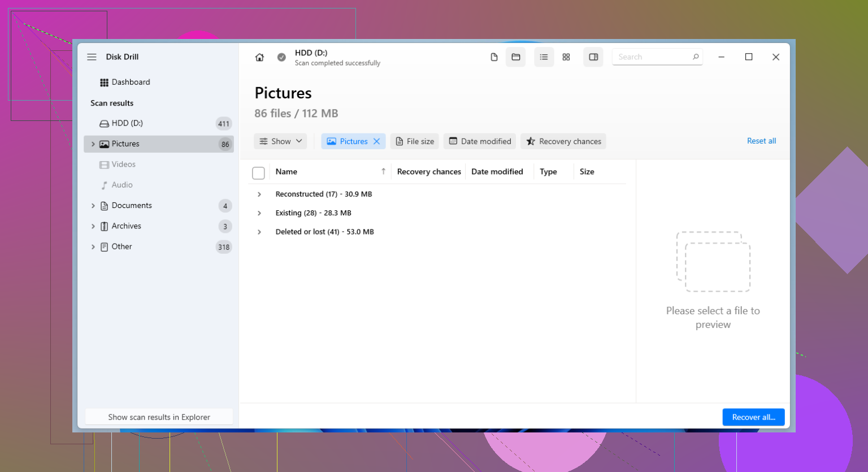Screen dimensions: 868x472
Task: Sort by Date modified column header
Action: click(x=497, y=172)
